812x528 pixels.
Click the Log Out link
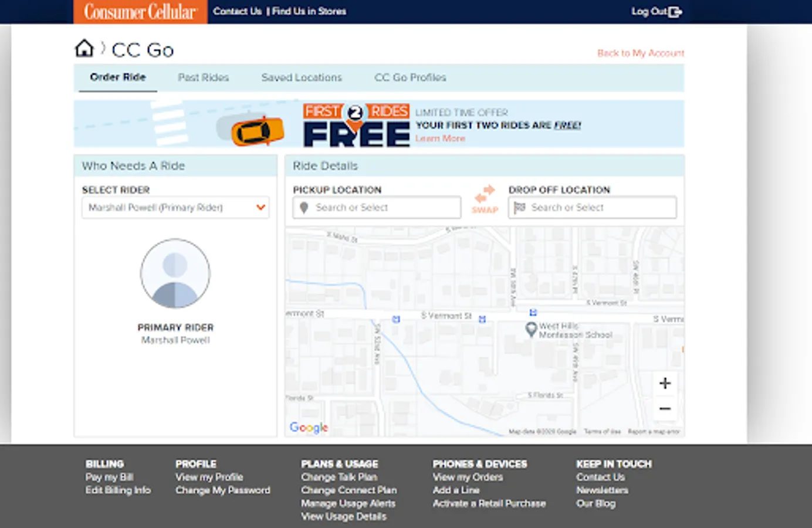(649, 11)
